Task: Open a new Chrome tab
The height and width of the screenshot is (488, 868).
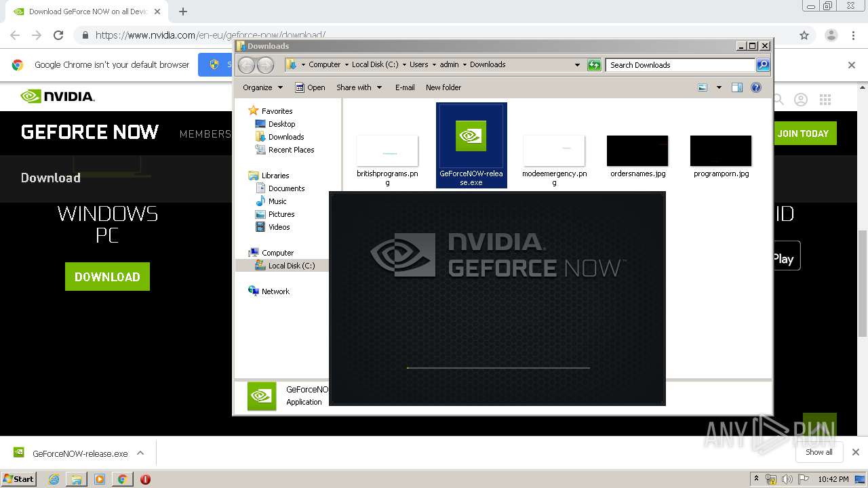Action: pyautogui.click(x=182, y=12)
